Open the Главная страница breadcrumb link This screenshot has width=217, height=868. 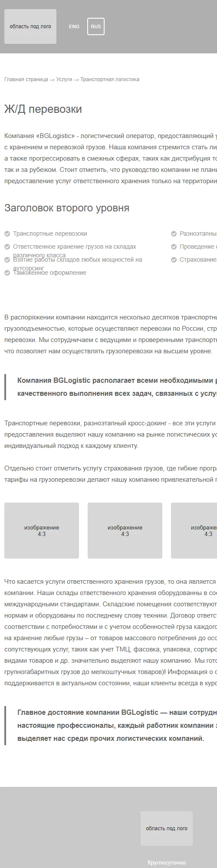click(x=26, y=79)
